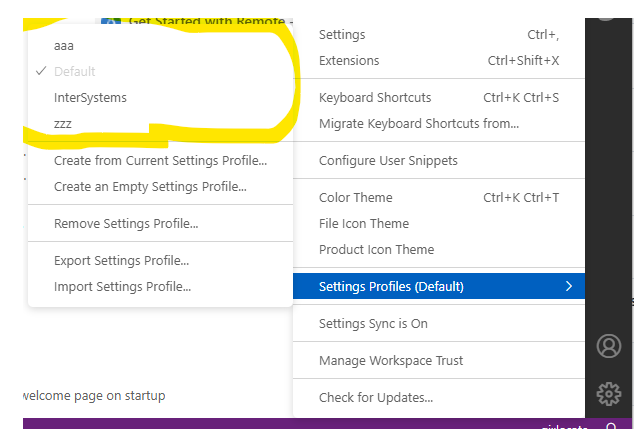Switch to the InterSystems profile

(x=161, y=97)
